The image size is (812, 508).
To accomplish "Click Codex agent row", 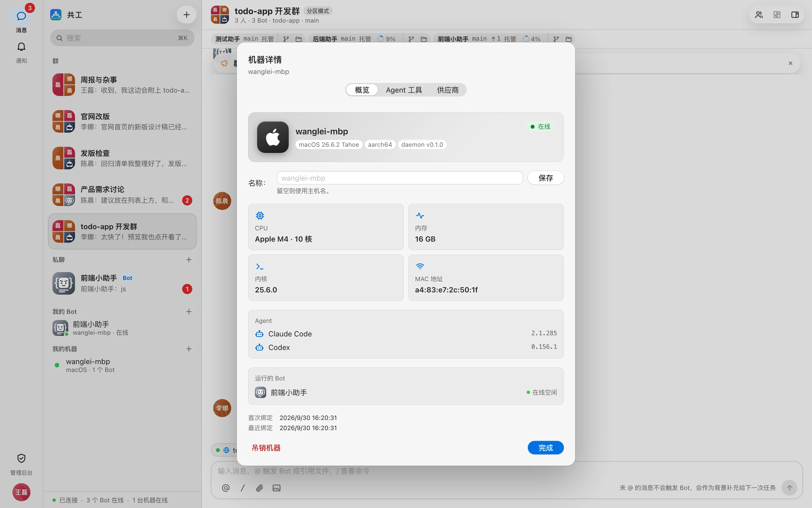I will point(406,347).
